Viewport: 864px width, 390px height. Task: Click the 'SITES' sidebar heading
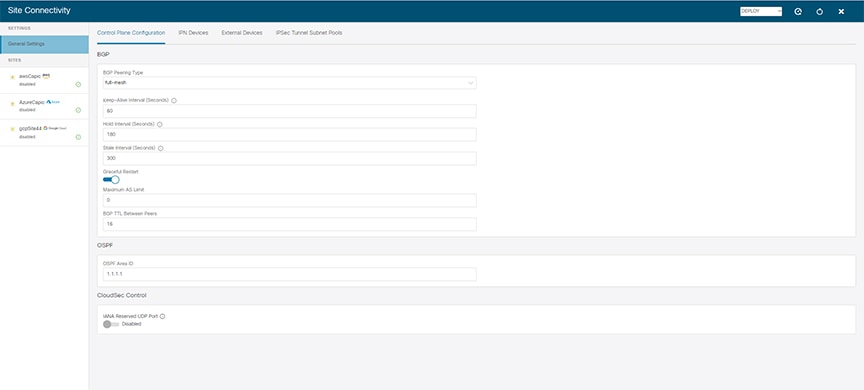[x=14, y=60]
